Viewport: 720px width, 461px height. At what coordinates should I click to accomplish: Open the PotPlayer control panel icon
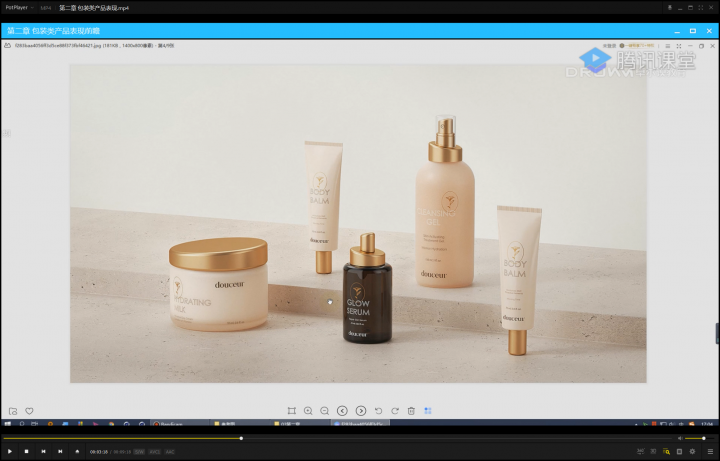680,452
